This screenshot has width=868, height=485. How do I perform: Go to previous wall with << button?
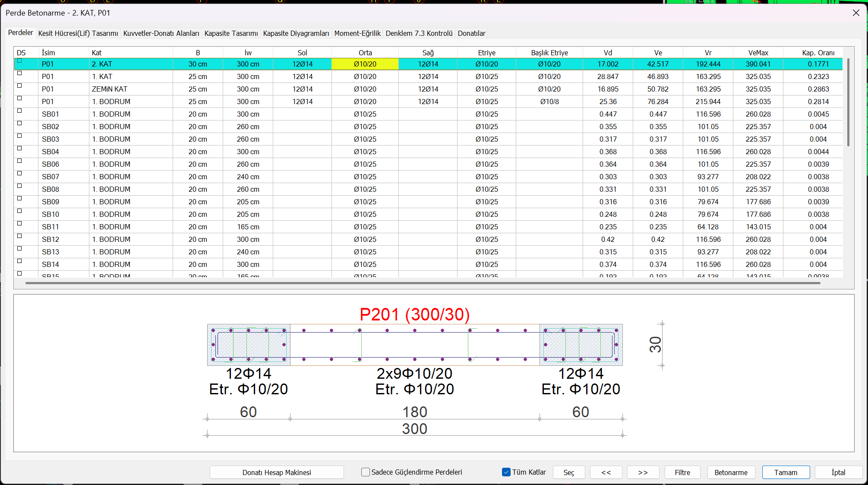606,472
